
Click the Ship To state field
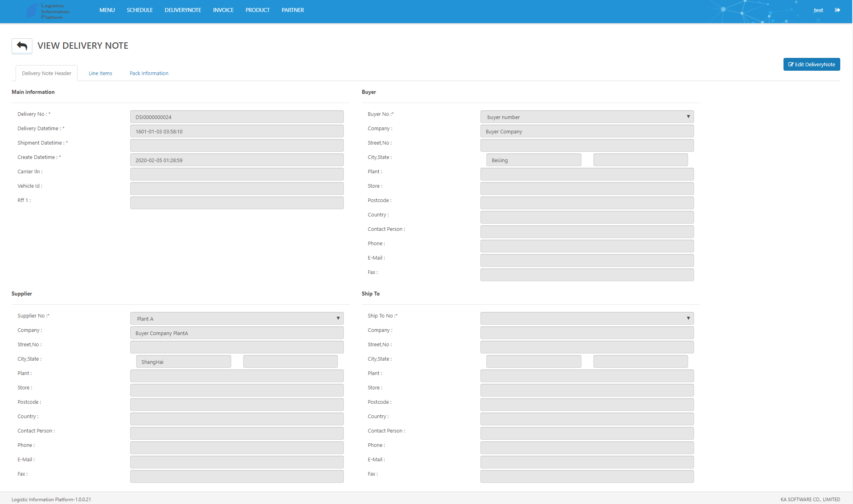click(x=641, y=361)
